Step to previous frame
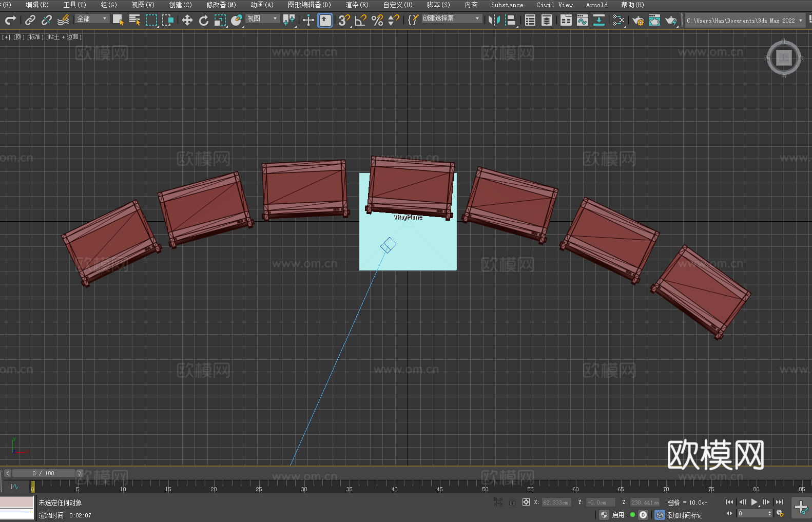 742,502
